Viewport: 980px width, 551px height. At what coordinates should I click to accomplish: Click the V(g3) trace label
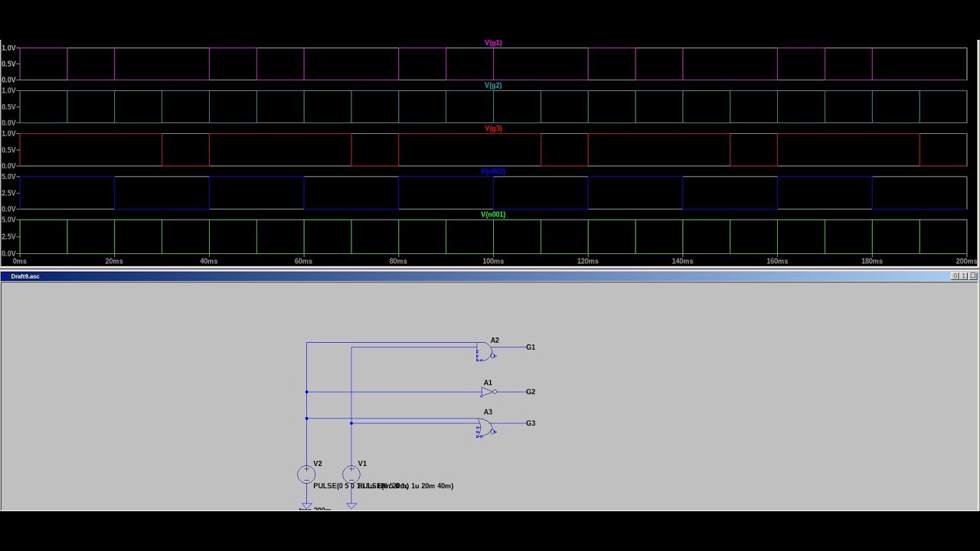pyautogui.click(x=493, y=129)
